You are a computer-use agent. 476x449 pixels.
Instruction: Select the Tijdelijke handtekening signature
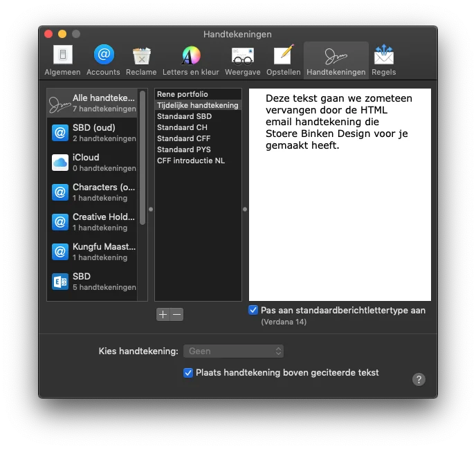(198, 105)
